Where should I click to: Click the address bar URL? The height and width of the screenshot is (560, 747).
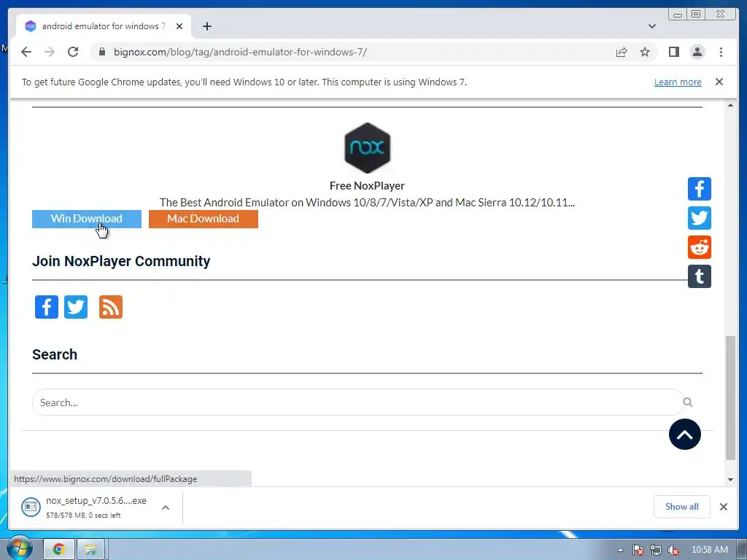coord(240,52)
